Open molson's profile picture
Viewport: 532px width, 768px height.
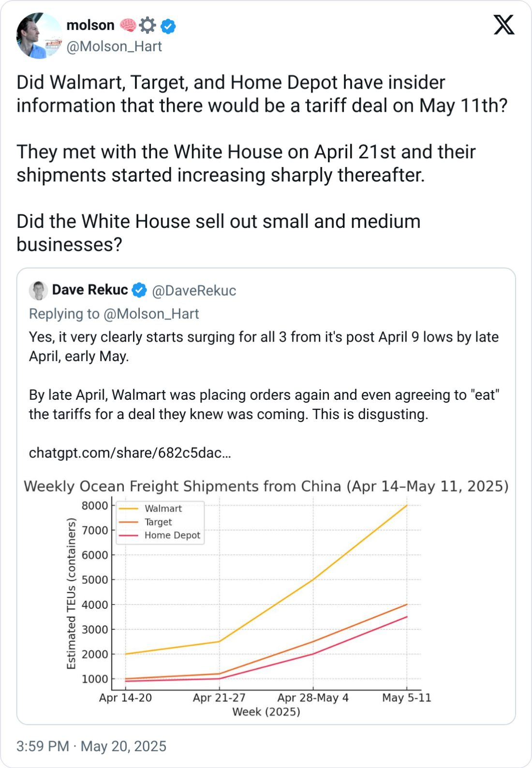click(39, 36)
